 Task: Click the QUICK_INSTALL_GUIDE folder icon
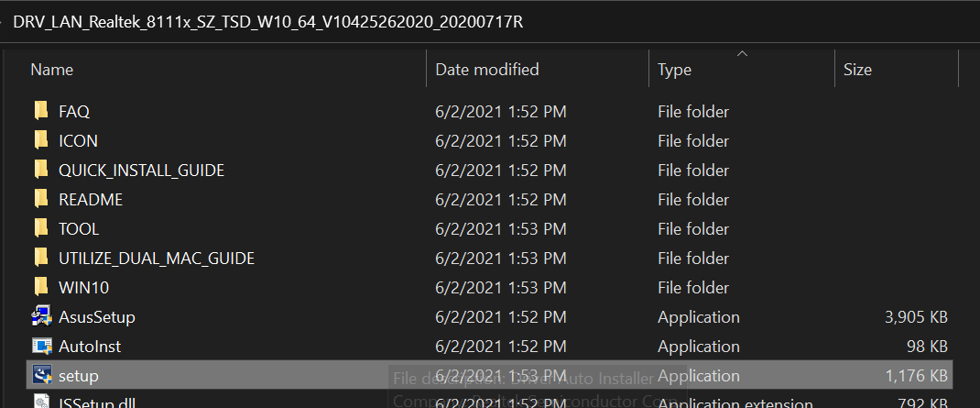41,170
